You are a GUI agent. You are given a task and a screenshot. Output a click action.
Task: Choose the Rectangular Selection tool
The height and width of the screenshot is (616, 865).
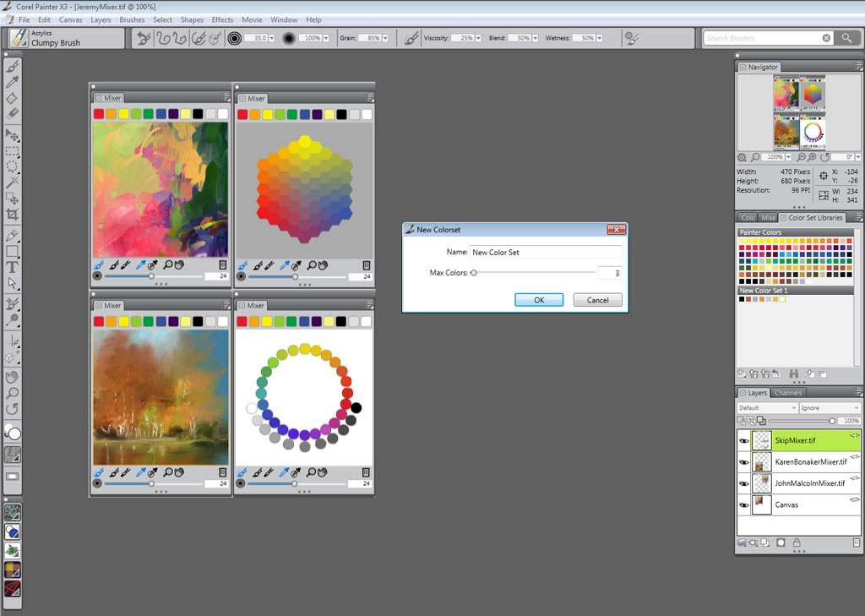13,152
